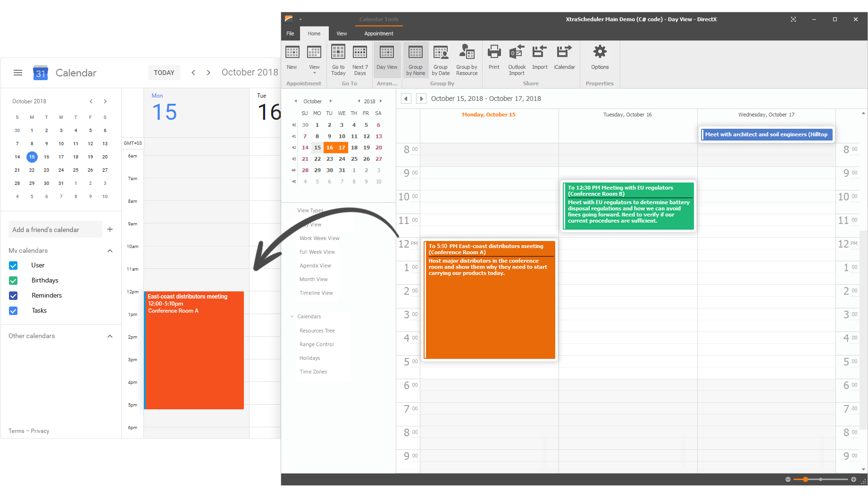
Task: Click the zoom out minus icon in status bar
Action: [x=788, y=480]
